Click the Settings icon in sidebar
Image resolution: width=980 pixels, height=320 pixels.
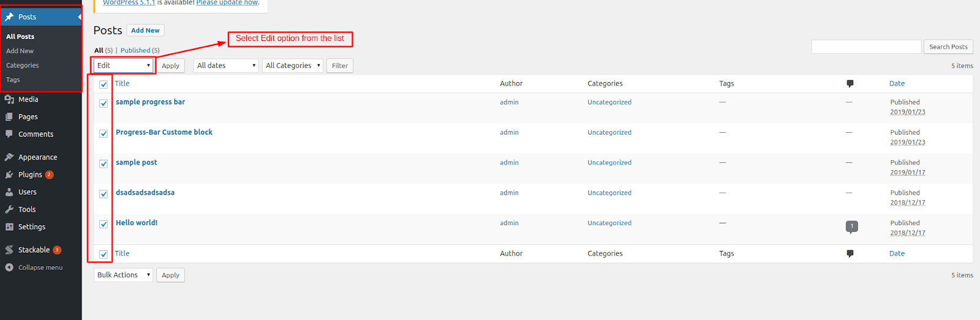(x=9, y=227)
